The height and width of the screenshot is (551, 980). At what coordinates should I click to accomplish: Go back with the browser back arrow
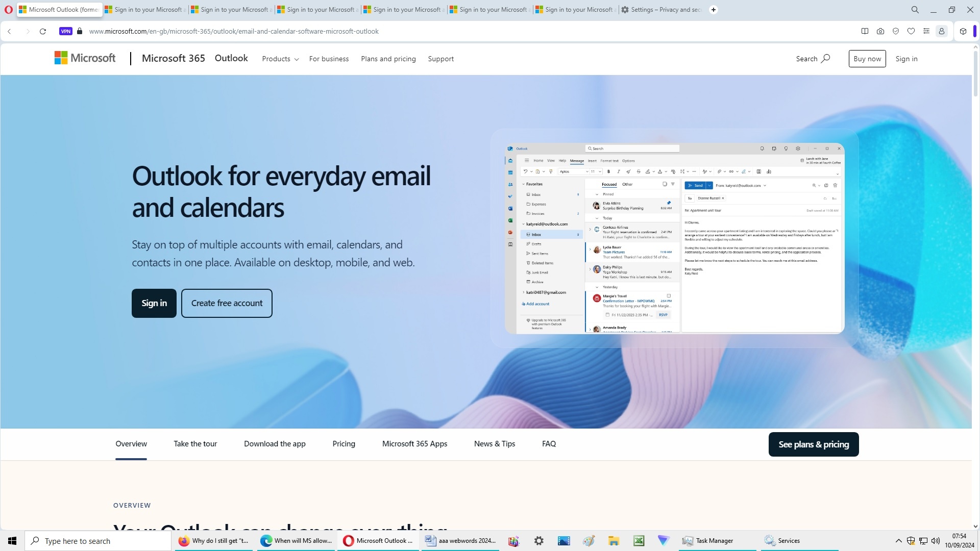coord(9,31)
